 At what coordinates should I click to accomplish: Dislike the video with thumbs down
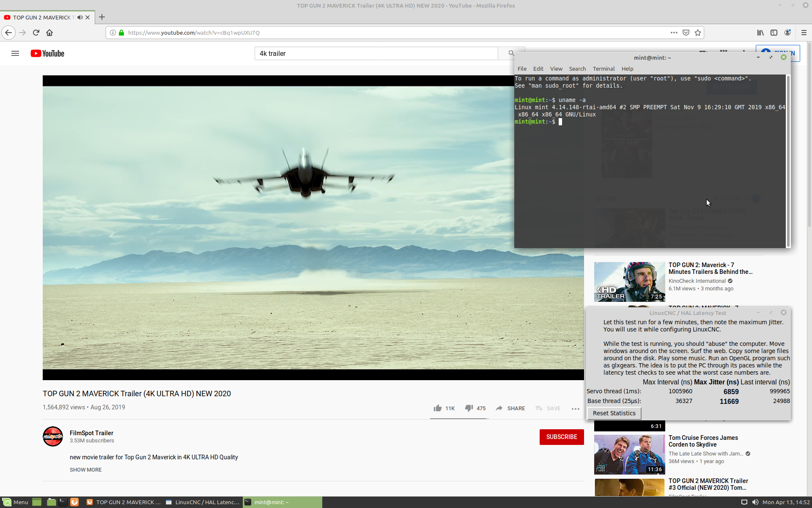pyautogui.click(x=475, y=408)
